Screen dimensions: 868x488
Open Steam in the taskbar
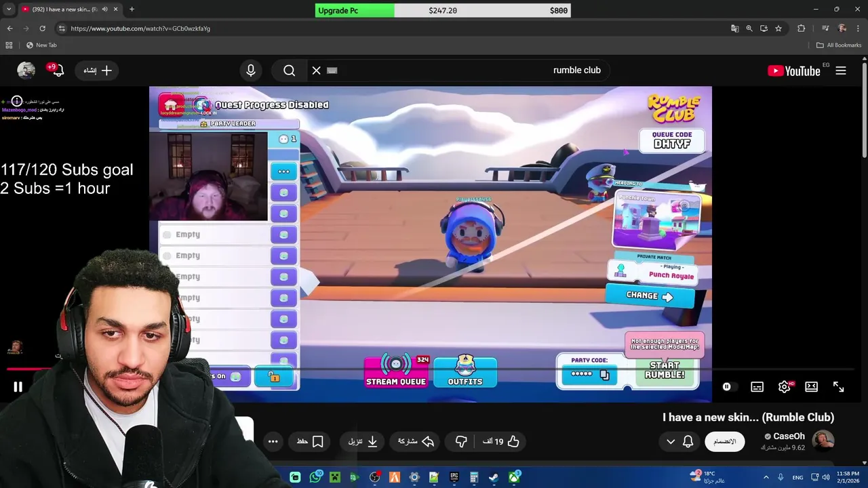tap(494, 477)
